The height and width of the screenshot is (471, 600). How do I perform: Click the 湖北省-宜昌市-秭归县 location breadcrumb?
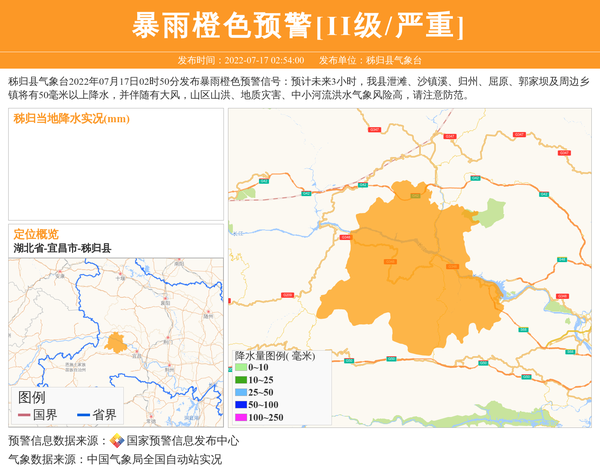[62, 248]
